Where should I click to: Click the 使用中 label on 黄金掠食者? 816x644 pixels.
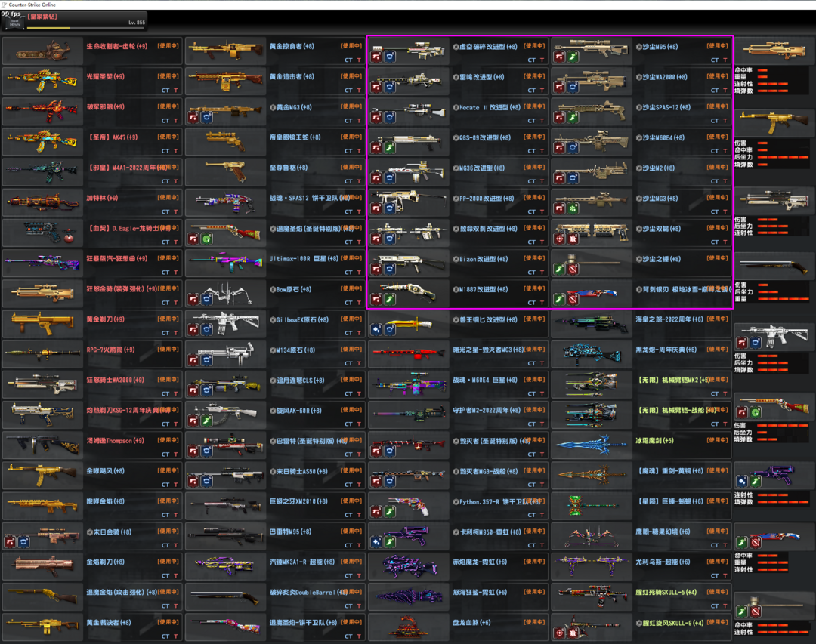(351, 46)
